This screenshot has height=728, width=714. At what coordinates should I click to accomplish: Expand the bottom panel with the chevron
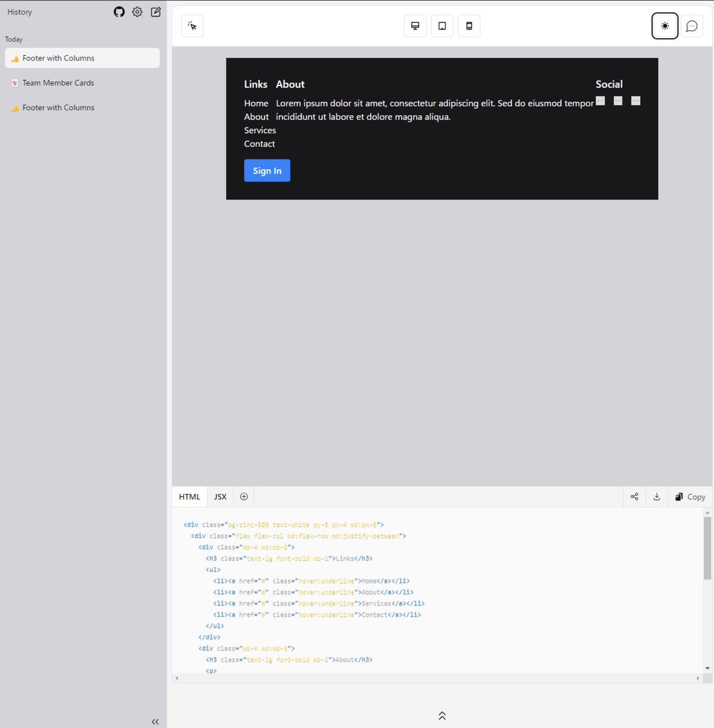click(442, 715)
